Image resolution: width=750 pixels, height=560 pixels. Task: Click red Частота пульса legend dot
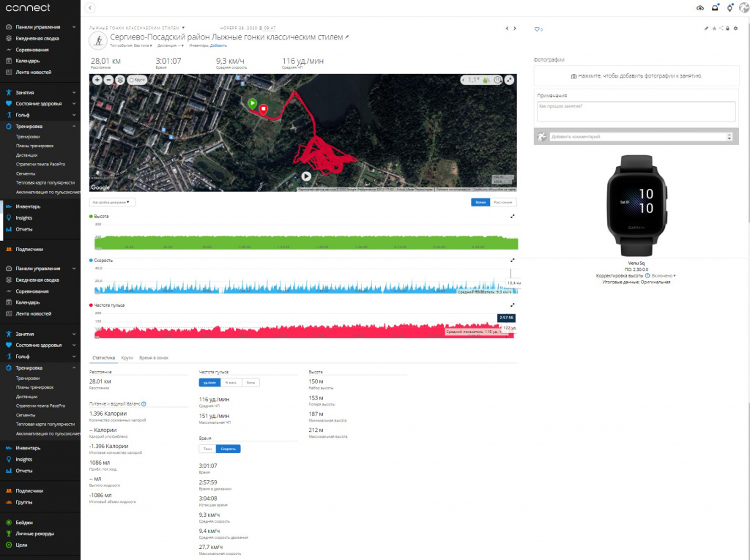point(91,305)
